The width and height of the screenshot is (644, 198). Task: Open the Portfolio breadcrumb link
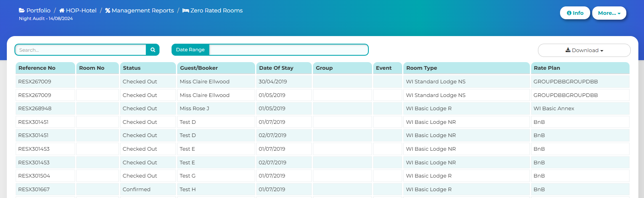click(x=35, y=10)
